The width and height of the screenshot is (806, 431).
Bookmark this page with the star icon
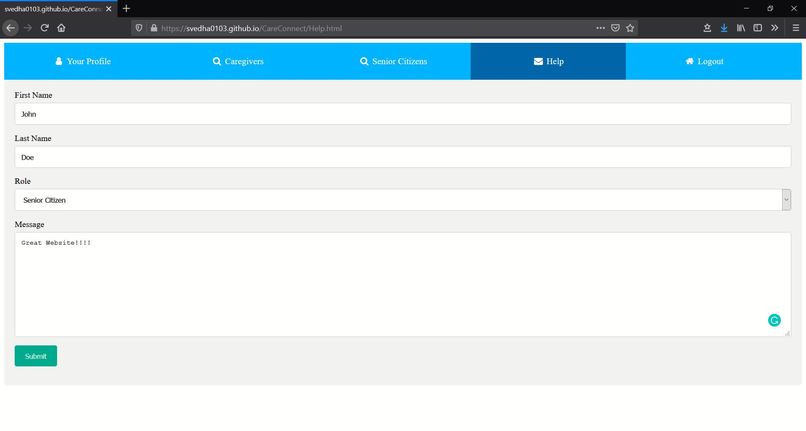pos(630,28)
